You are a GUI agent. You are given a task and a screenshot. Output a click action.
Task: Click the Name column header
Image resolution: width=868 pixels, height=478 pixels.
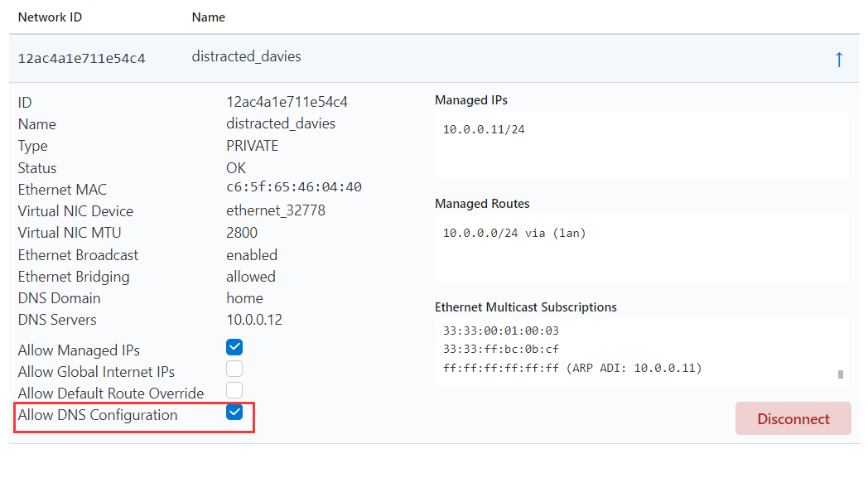coord(208,17)
